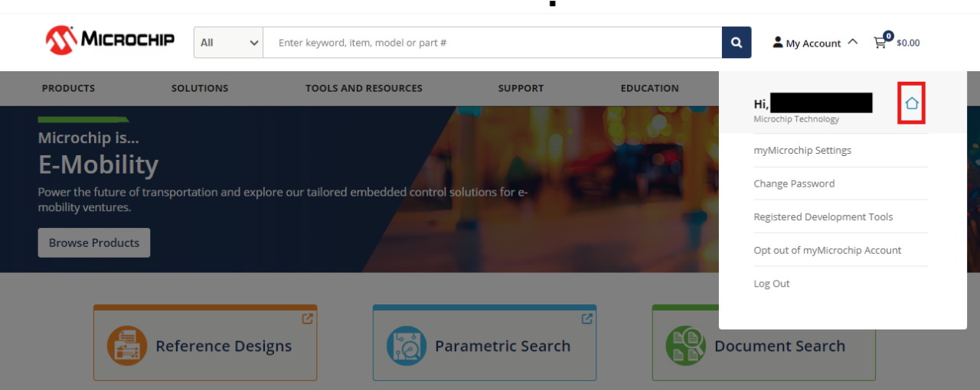Choose Change Password option
Screen dimensions: 980x390
pos(794,184)
